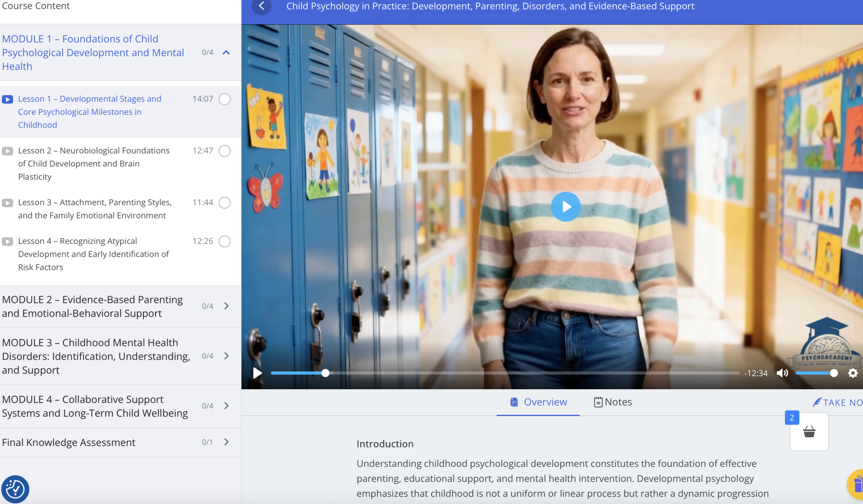Click the Lesson 4 video icon

click(x=7, y=242)
